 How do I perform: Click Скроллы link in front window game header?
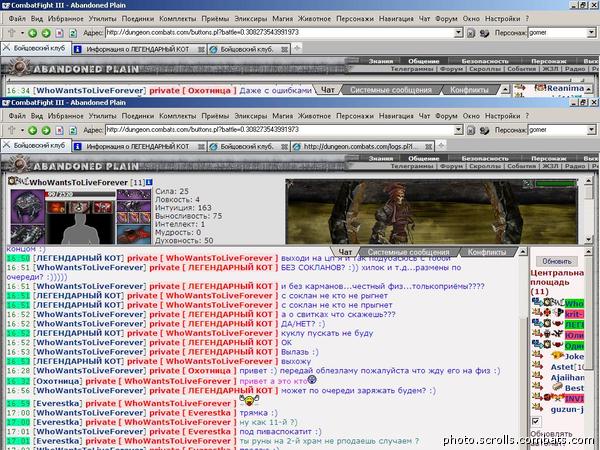click(485, 166)
